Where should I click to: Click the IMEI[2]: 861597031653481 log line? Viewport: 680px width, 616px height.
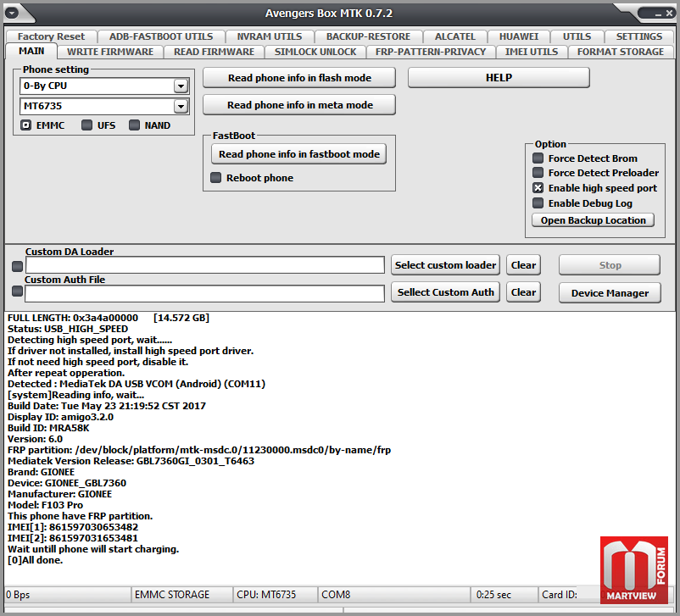73,538
